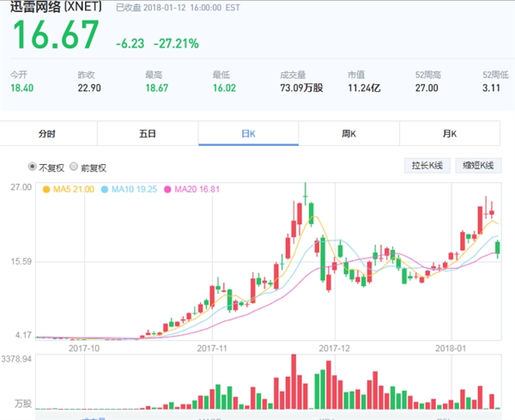Switch to the 周K weekly tab

coord(348,134)
